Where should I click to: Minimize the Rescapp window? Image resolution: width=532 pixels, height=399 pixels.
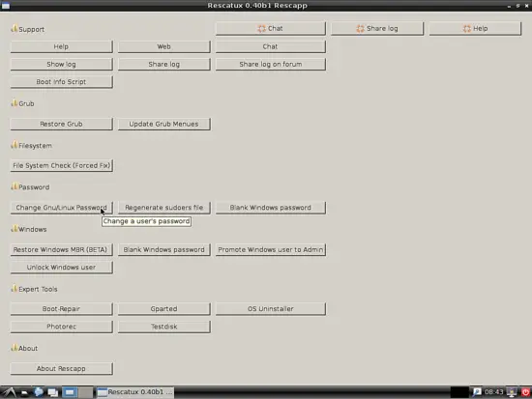point(509,6)
